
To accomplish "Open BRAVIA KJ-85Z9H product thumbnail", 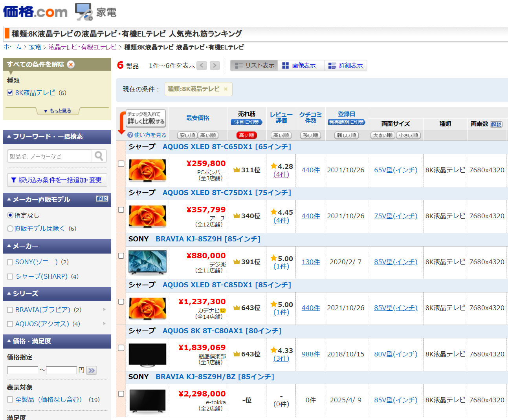I will (147, 262).
